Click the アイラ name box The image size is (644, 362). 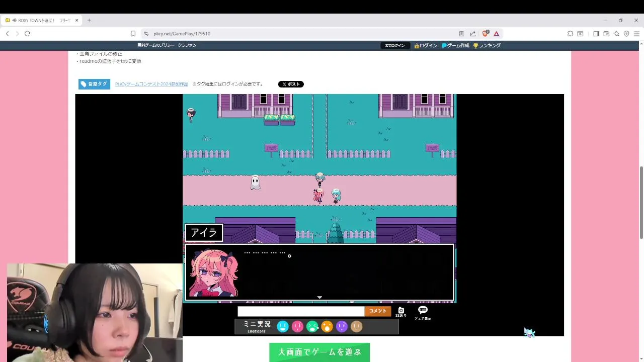(204, 233)
